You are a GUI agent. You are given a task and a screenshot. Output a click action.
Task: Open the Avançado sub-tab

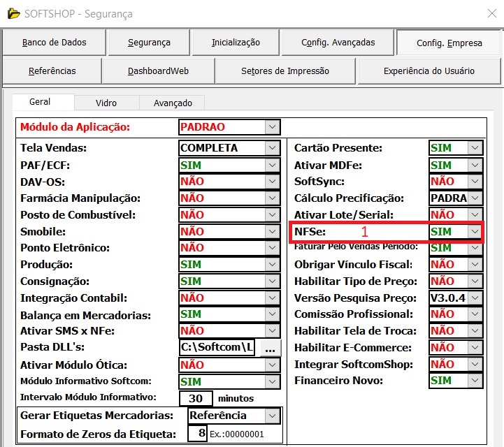pos(173,103)
